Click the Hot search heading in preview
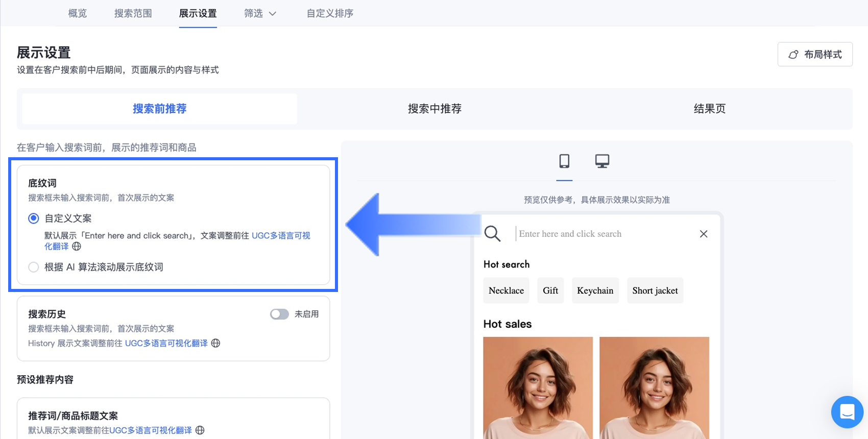868x439 pixels. [x=507, y=264]
